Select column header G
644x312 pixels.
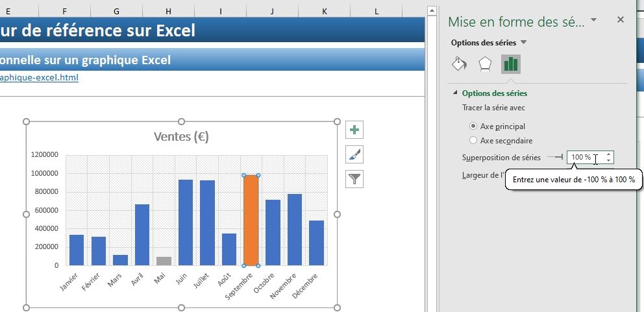pos(116,11)
